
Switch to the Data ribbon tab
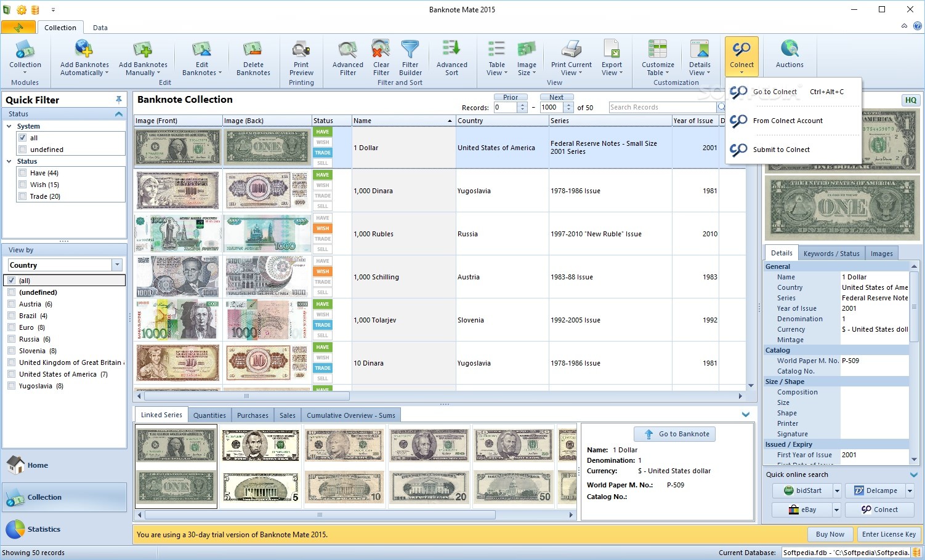100,28
